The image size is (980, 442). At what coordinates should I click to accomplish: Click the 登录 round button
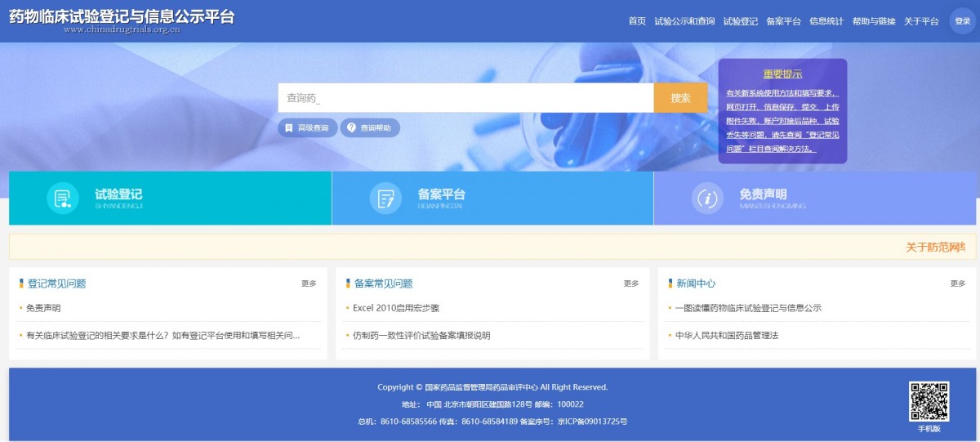[962, 21]
